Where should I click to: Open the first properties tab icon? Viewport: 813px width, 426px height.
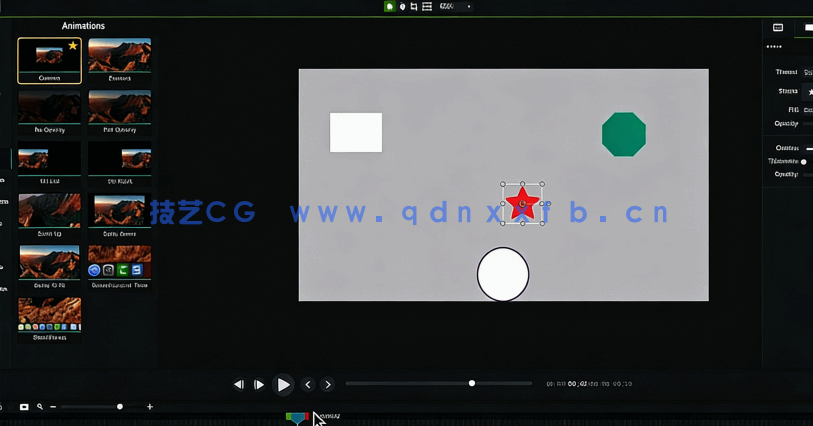click(778, 27)
